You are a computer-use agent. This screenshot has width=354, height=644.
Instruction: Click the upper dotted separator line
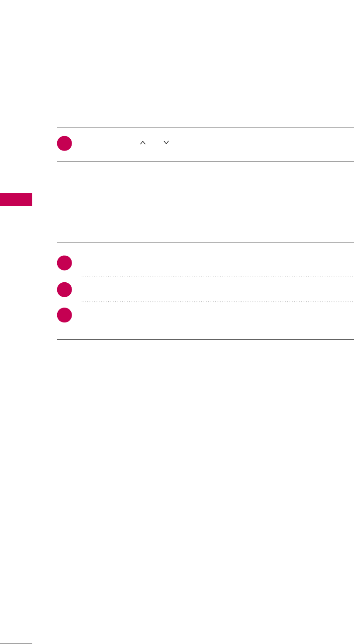click(x=216, y=277)
